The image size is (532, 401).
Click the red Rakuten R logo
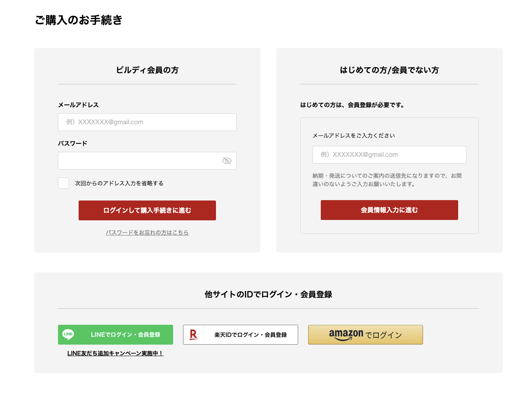[193, 335]
